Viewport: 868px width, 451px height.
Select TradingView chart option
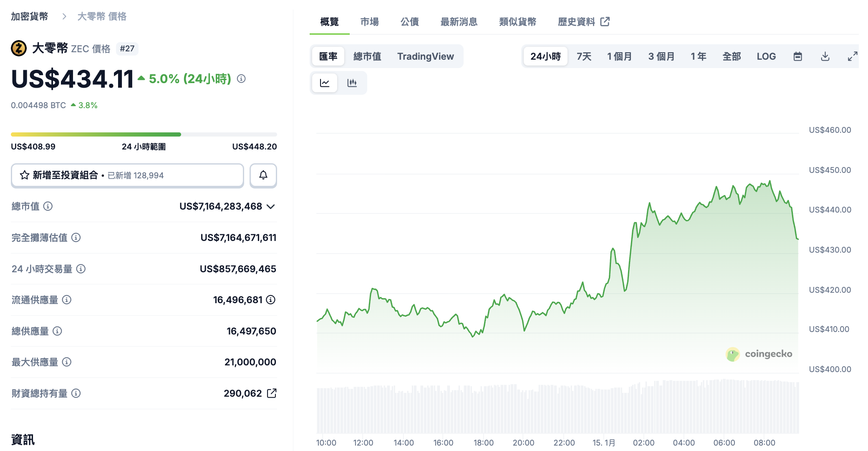[425, 56]
